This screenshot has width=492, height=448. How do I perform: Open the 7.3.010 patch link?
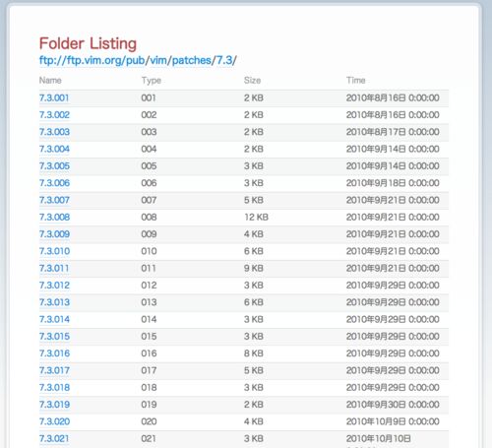[x=54, y=251]
